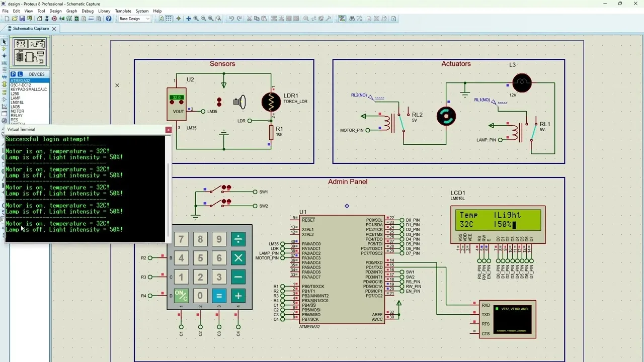
Task: Redraw display with the refresh icon
Action: (x=161, y=19)
